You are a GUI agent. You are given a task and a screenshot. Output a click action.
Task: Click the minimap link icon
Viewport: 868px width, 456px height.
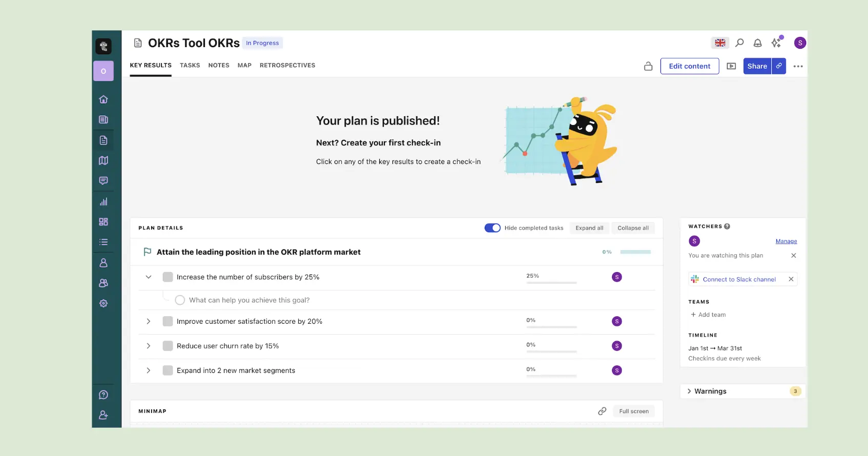(602, 411)
